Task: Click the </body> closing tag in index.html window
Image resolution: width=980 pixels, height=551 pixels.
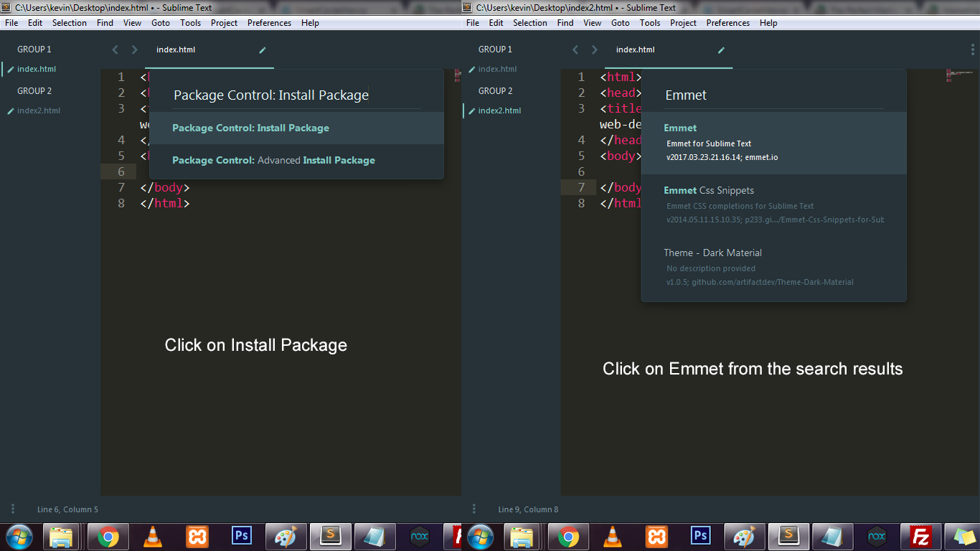Action: [165, 187]
